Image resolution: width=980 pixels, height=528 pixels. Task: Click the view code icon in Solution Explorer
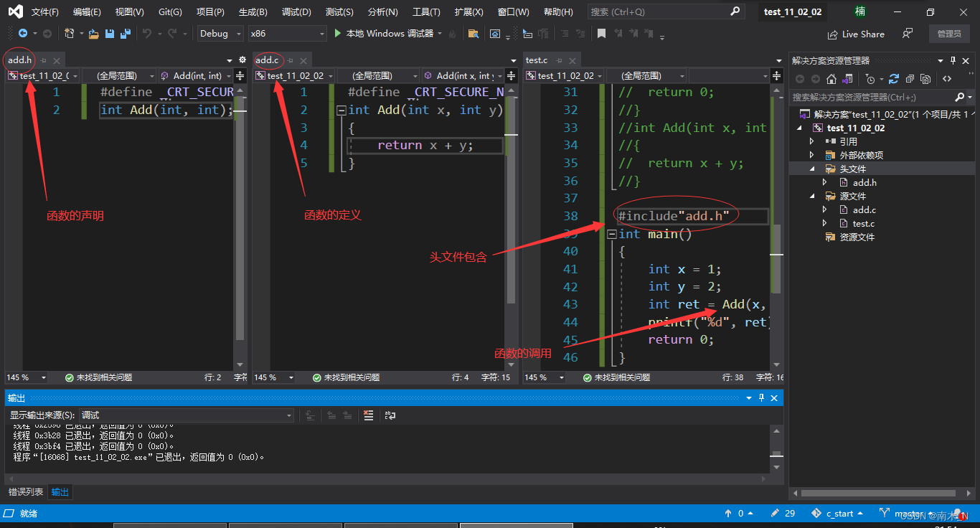coord(947,79)
